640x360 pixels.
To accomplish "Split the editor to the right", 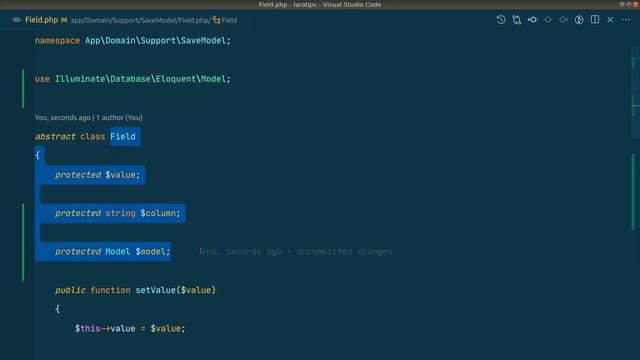I will tap(595, 20).
